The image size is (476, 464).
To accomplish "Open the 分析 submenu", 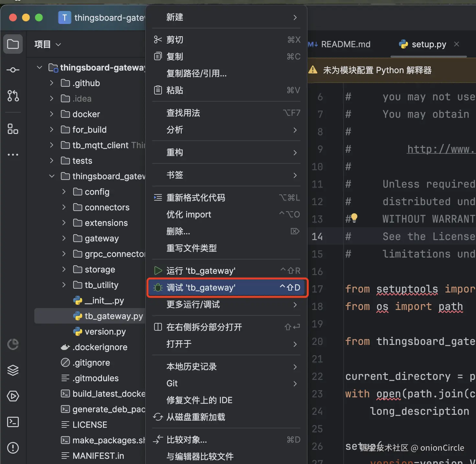I will [226, 129].
